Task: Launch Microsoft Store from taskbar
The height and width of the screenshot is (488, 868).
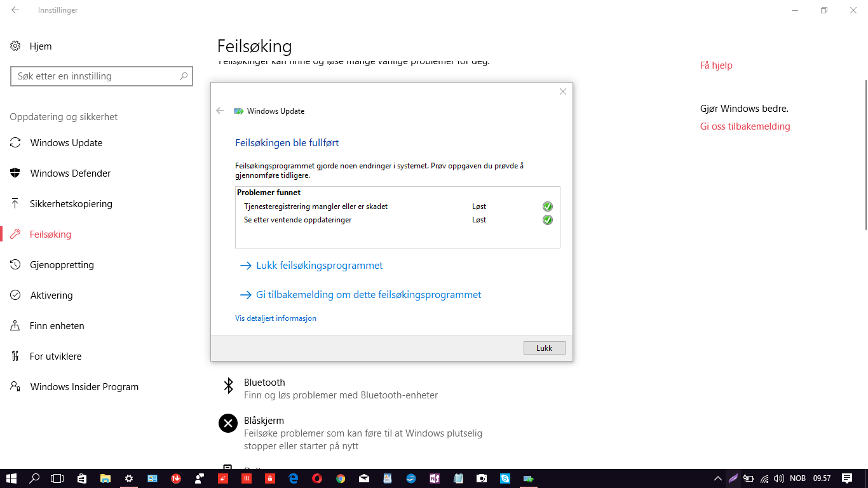Action: (x=82, y=478)
